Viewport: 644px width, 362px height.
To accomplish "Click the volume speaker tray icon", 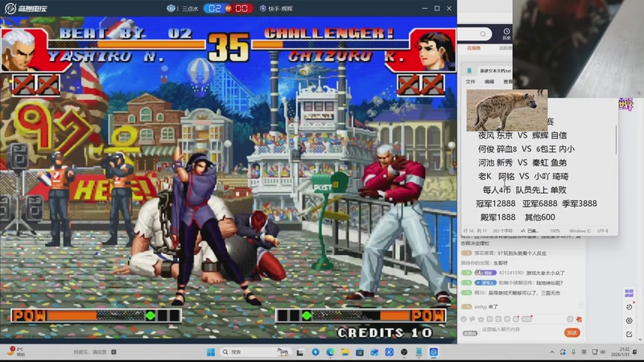I will click(602, 352).
